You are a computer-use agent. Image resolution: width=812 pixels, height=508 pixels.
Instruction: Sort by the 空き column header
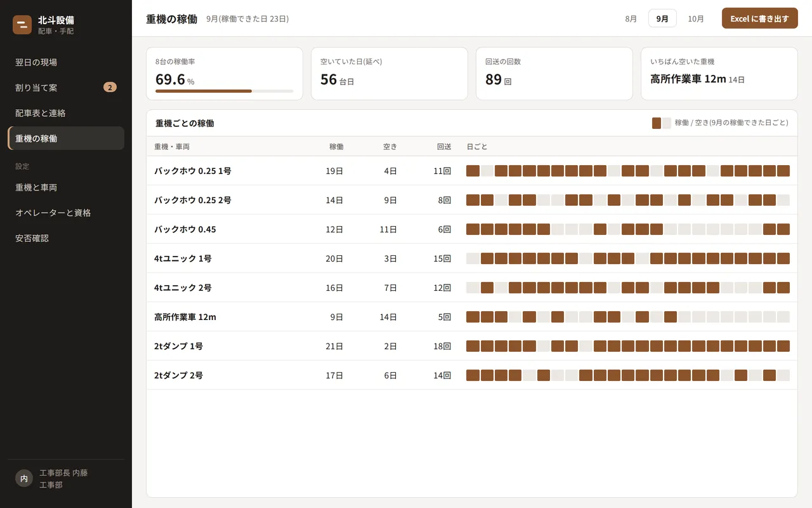click(x=390, y=147)
